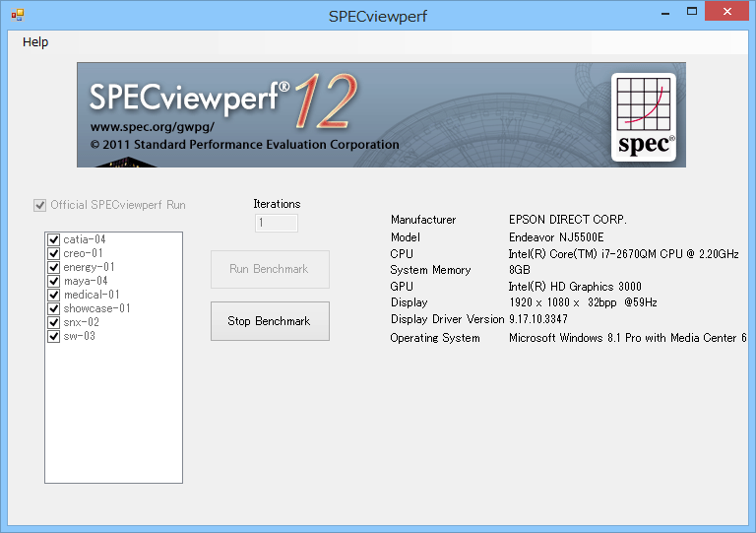This screenshot has height=533, width=756.
Task: Click the Run Benchmark button
Action: click(270, 269)
